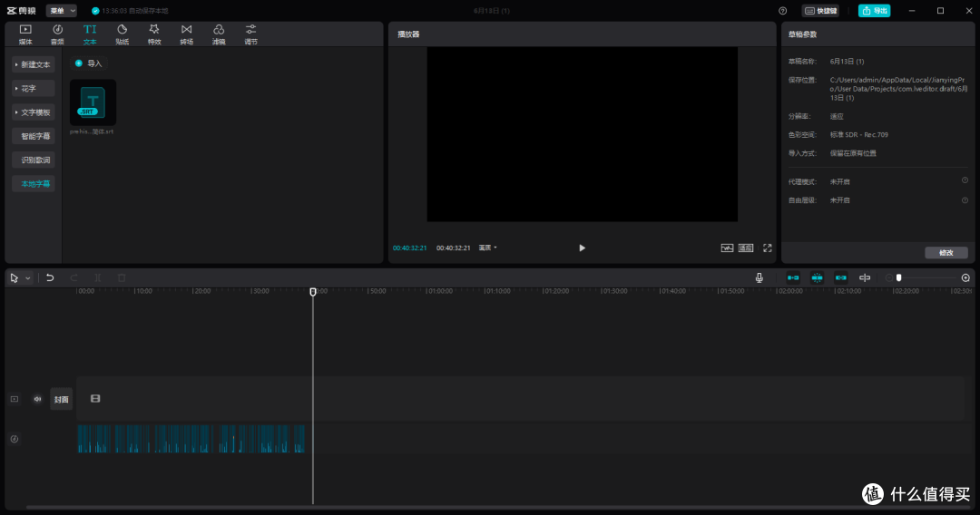Click the 修改 button in draft parameters

pos(946,253)
